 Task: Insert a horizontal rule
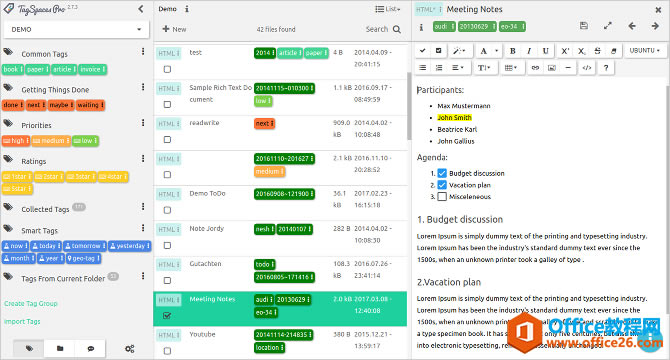tap(568, 68)
